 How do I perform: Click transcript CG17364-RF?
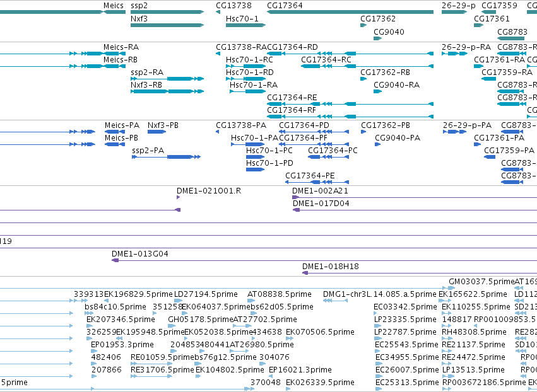292,110
